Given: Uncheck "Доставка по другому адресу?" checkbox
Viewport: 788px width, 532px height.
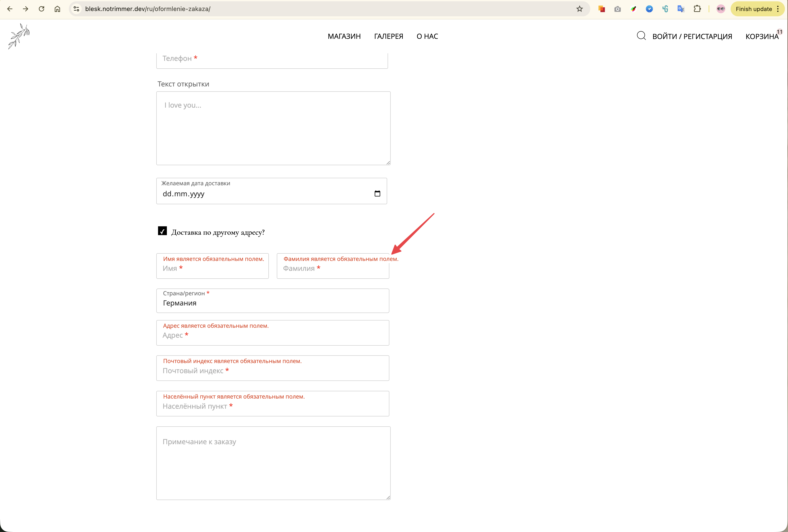Looking at the screenshot, I should click(x=162, y=231).
